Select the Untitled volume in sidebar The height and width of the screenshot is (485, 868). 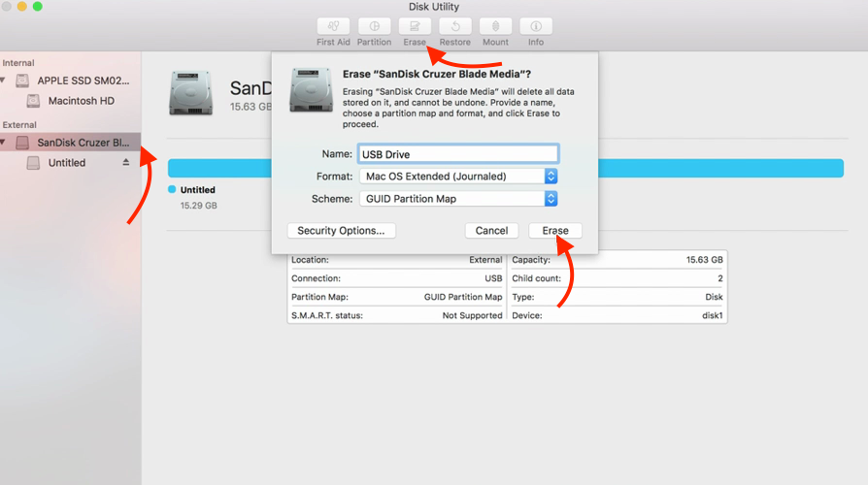(x=67, y=163)
